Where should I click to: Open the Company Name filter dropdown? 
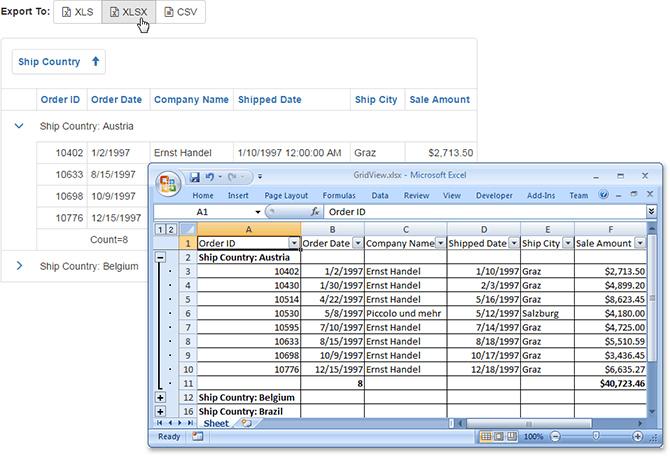click(x=441, y=243)
